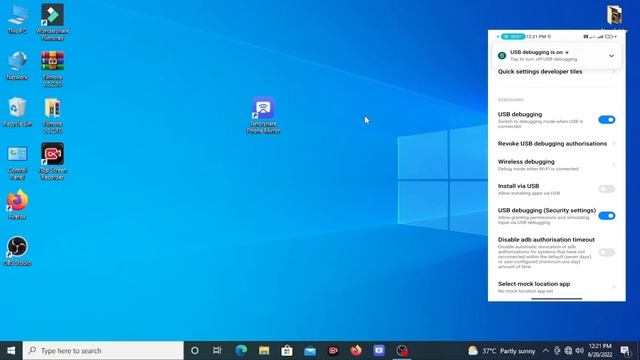This screenshot has width=640, height=360.
Task: Open OBS Studio desktop shortcut
Action: [17, 251]
